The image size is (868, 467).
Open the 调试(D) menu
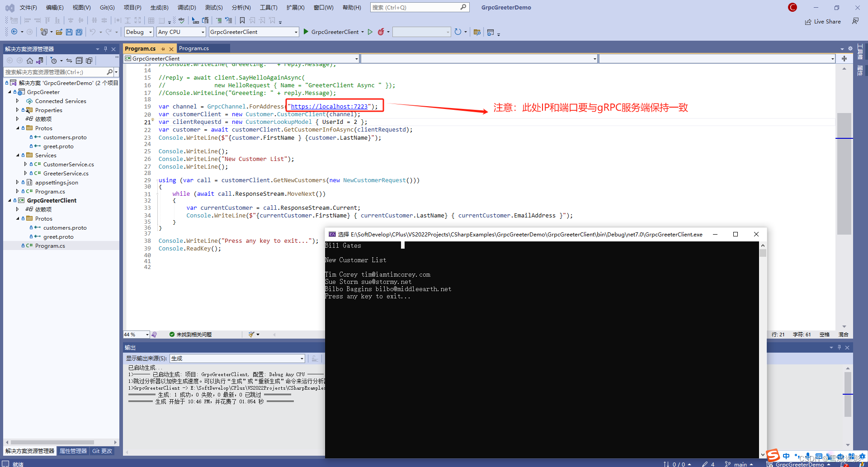click(187, 7)
